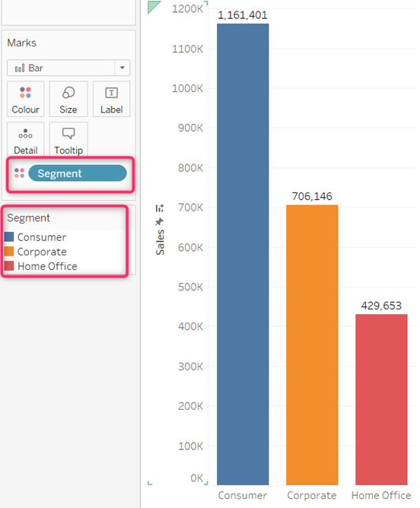Click the pin icon on Sales axis
The height and width of the screenshot is (508, 420).
159,222
